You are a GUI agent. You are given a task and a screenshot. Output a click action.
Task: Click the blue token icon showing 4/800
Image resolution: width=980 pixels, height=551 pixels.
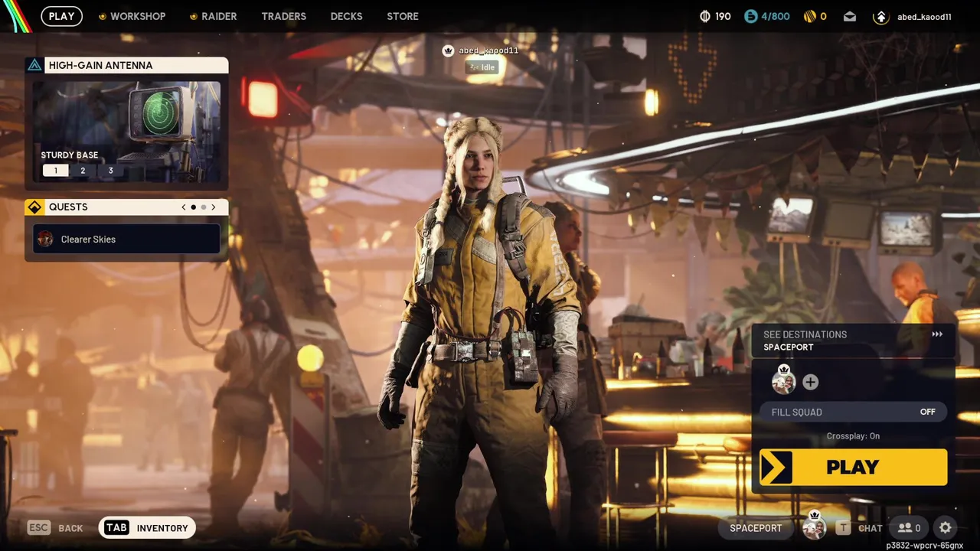click(750, 16)
